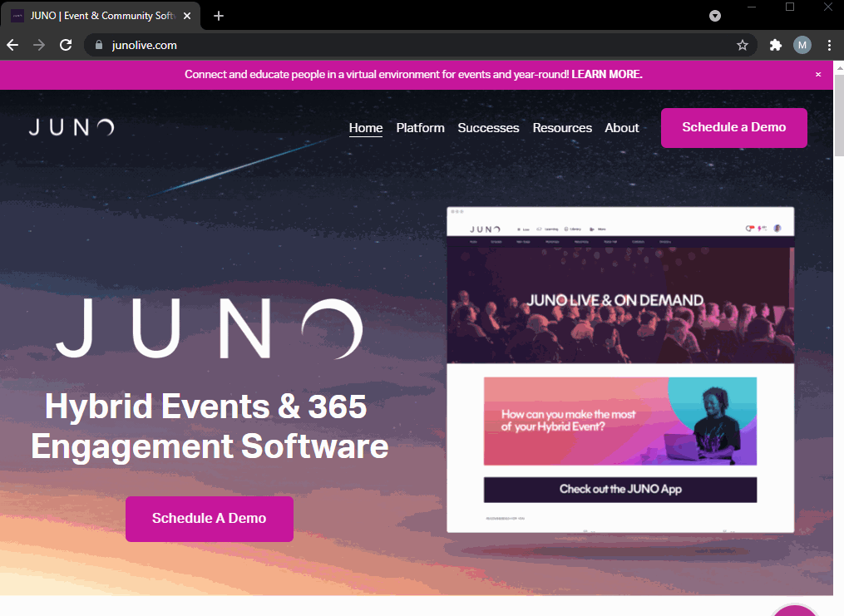Click the hero Schedule A Demo button
Viewport: 844px width, 616px height.
click(x=210, y=519)
